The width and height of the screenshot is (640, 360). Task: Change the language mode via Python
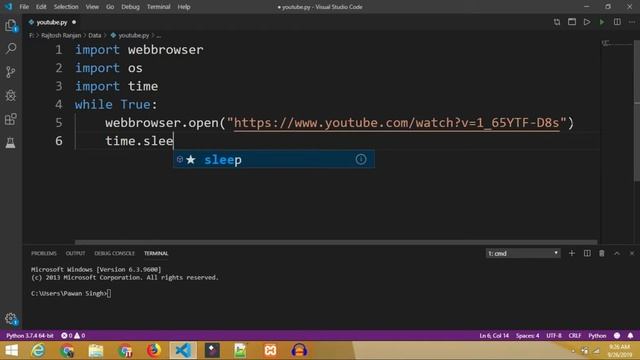pyautogui.click(x=597, y=336)
